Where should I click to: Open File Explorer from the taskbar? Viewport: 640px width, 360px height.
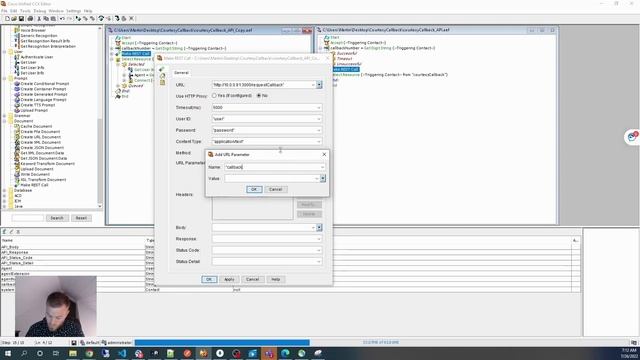73,353
